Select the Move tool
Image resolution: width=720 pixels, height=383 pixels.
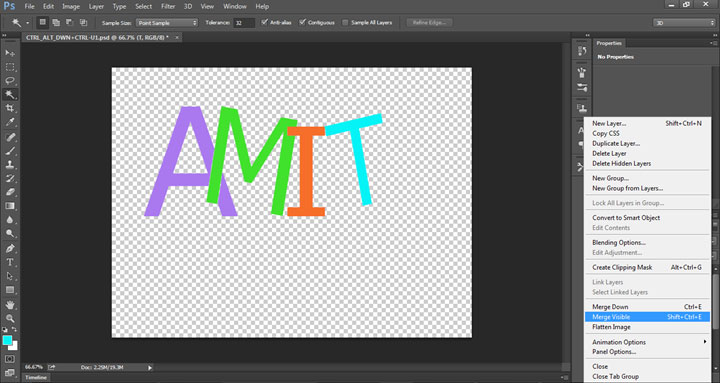click(10, 53)
